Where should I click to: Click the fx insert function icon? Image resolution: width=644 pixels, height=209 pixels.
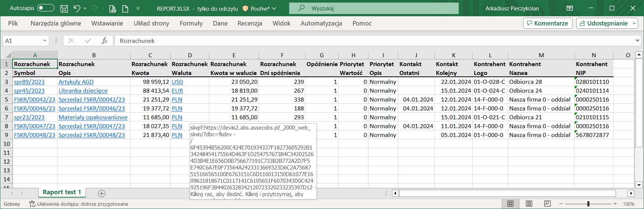pyautogui.click(x=104, y=41)
